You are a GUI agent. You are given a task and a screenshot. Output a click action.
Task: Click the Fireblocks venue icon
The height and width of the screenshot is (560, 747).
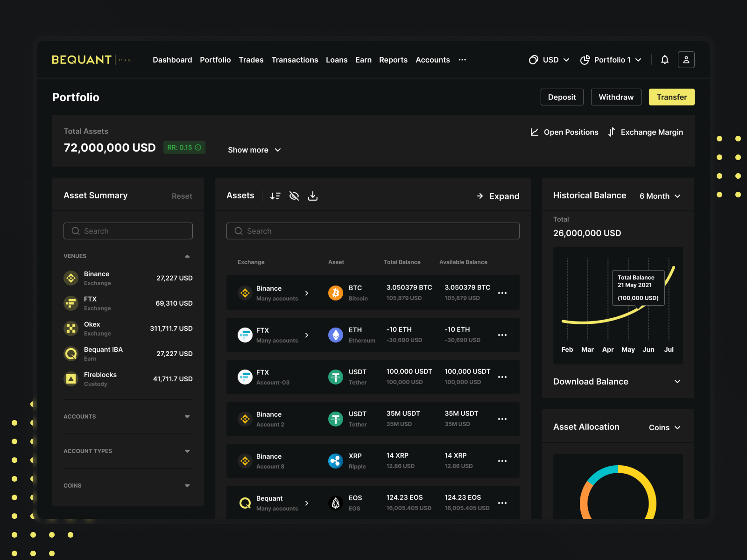point(71,379)
